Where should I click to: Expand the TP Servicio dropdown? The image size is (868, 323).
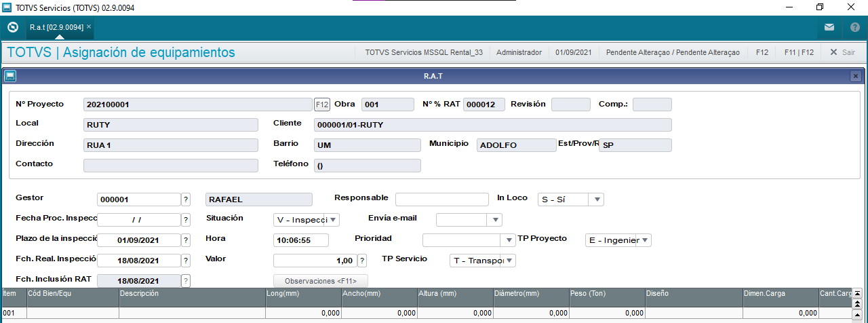coord(509,261)
